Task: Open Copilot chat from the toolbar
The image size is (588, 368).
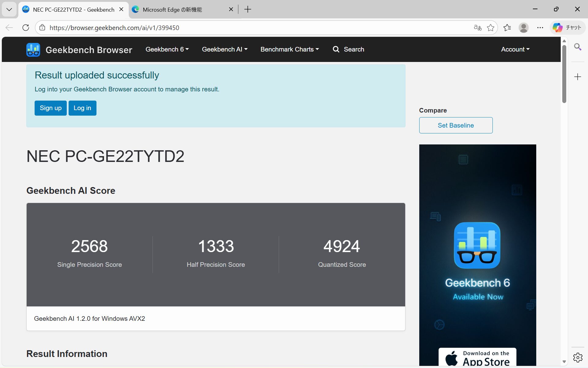Action: pyautogui.click(x=567, y=28)
